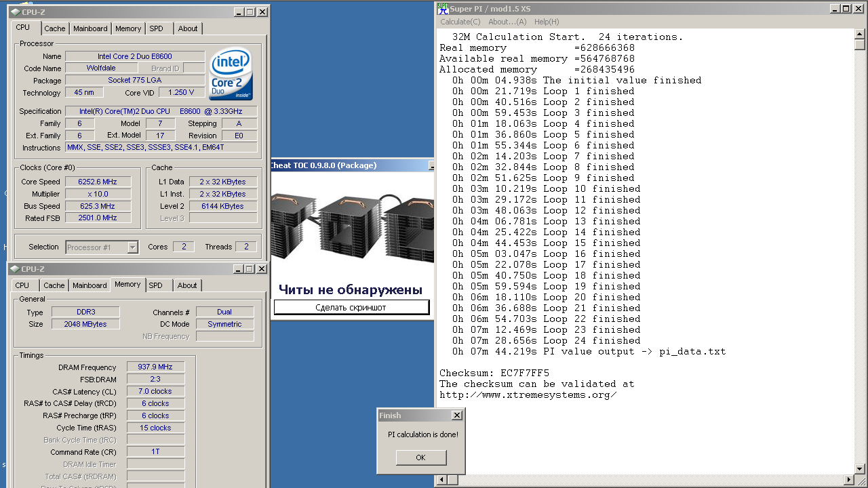Click the Threads count value box

coord(246,247)
